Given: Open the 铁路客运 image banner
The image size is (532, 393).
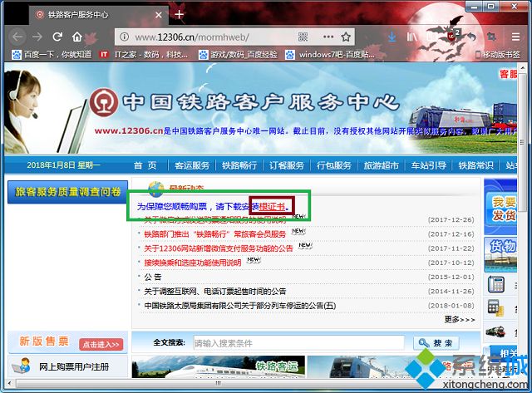Looking at the screenshot, I should point(219,366).
